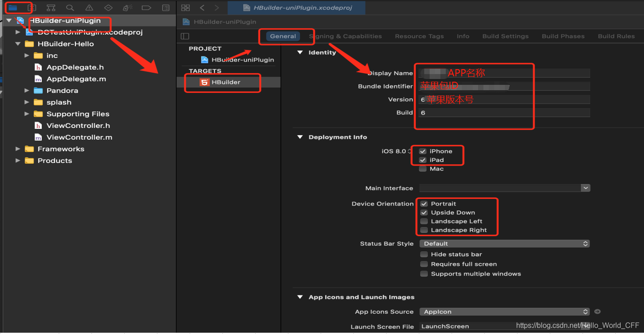
Task: Open the Find navigator magnifier icon
Action: click(x=70, y=8)
